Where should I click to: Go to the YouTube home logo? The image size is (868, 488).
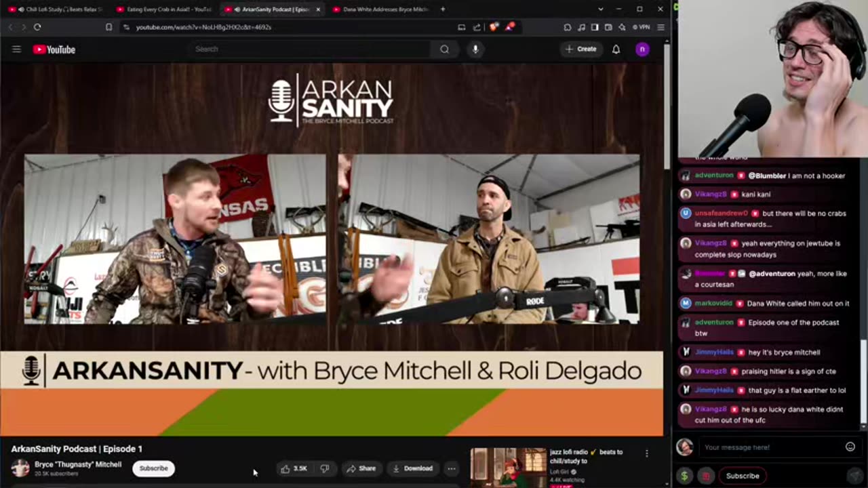(x=54, y=49)
